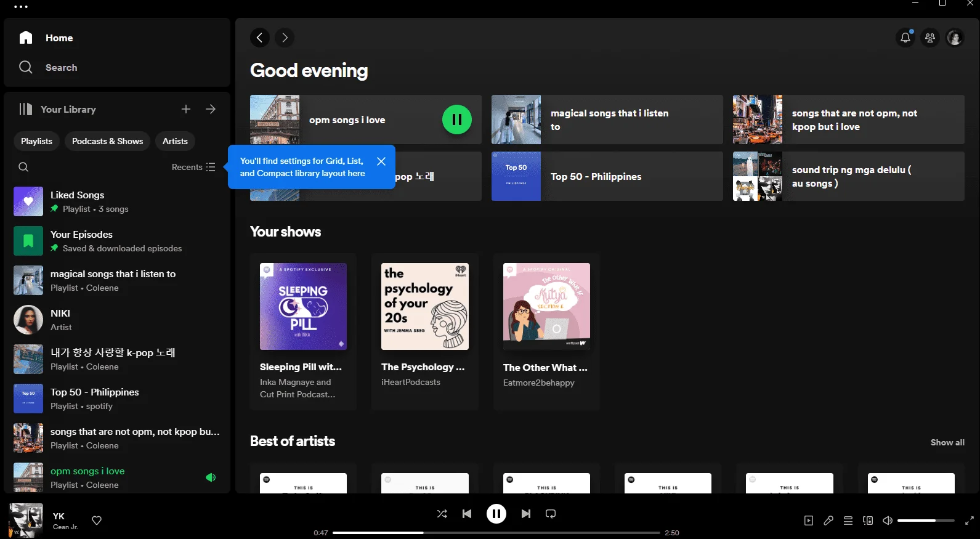The image size is (980, 539).
Task: Open the Recents sort dropdown
Action: pyautogui.click(x=193, y=167)
